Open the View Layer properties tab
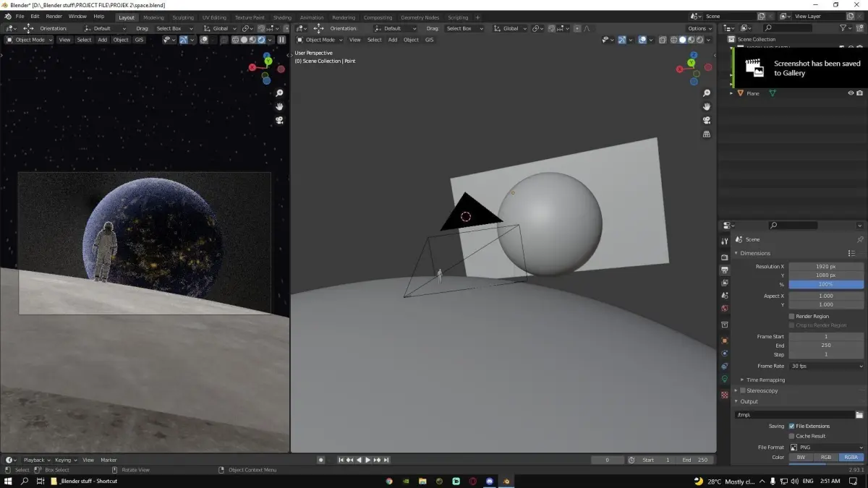Viewport: 868px width, 488px height. pyautogui.click(x=725, y=283)
